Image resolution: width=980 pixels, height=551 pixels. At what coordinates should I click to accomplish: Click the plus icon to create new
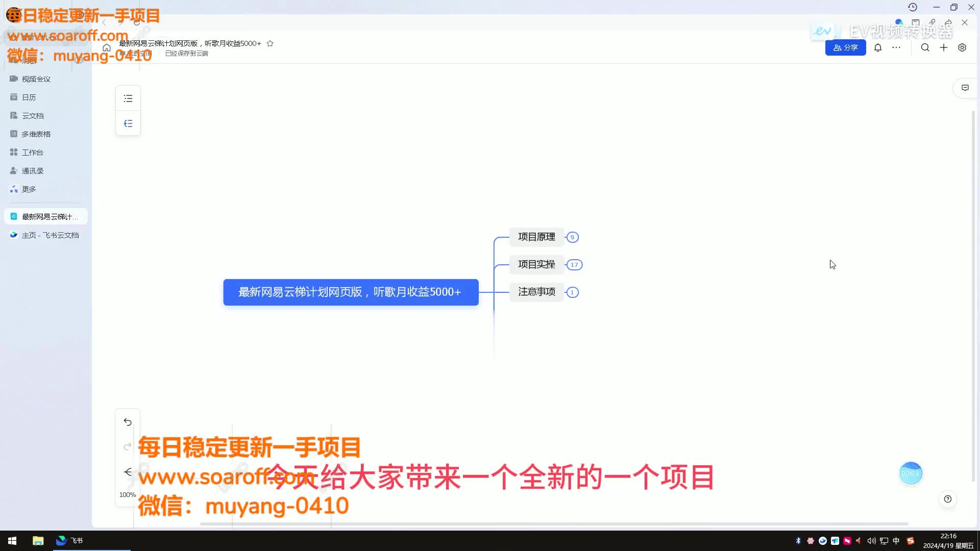944,47
